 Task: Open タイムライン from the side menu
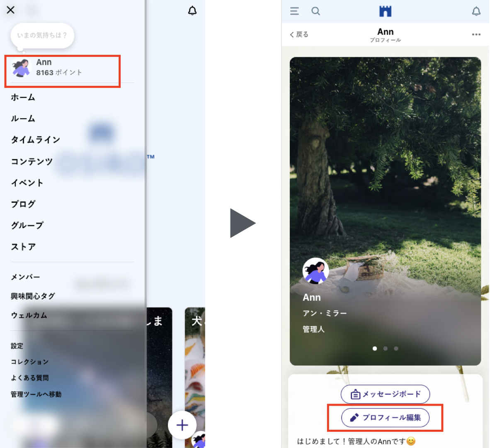click(36, 140)
